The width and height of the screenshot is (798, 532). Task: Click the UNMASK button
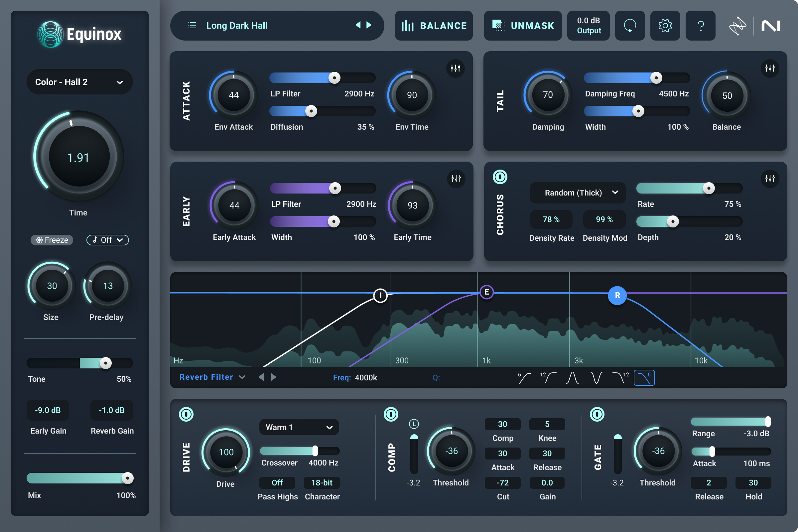click(x=522, y=26)
